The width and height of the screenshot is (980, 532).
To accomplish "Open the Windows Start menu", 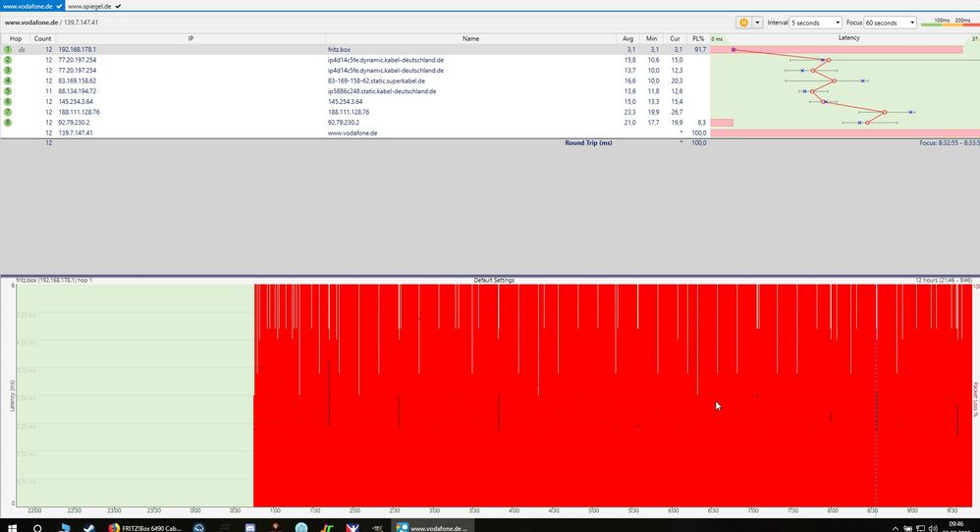I will (x=12, y=528).
